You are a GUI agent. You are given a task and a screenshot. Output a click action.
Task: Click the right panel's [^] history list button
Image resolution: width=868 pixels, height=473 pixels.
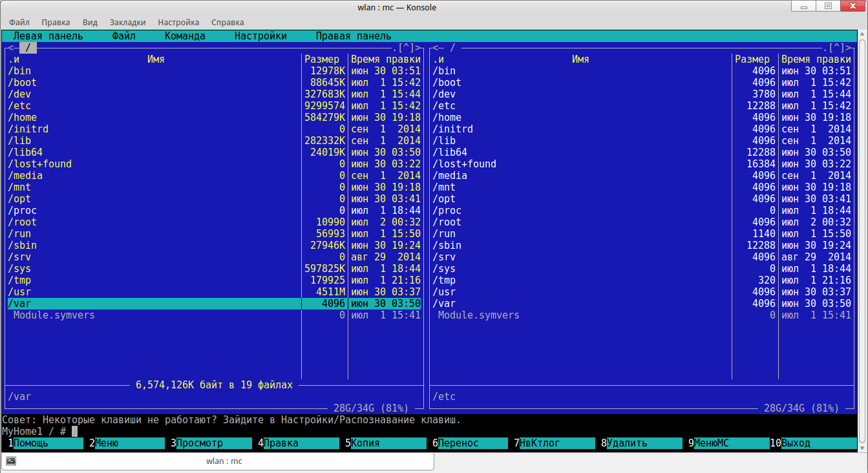point(836,48)
